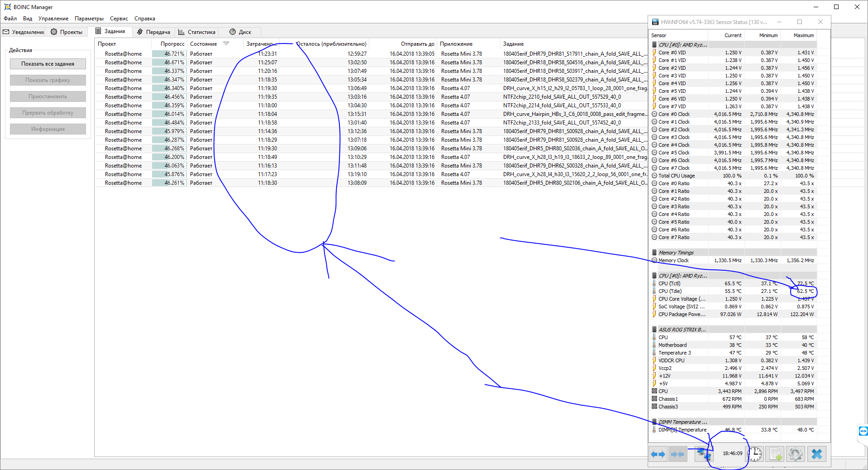Image resolution: width=868 pixels, height=470 pixels.
Task: Open the Файл menu
Action: pos(10,19)
